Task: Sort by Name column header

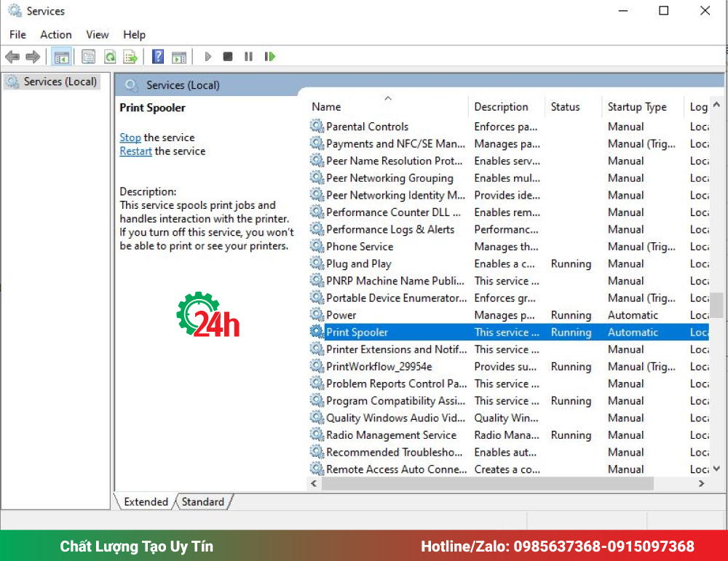Action: tap(326, 107)
